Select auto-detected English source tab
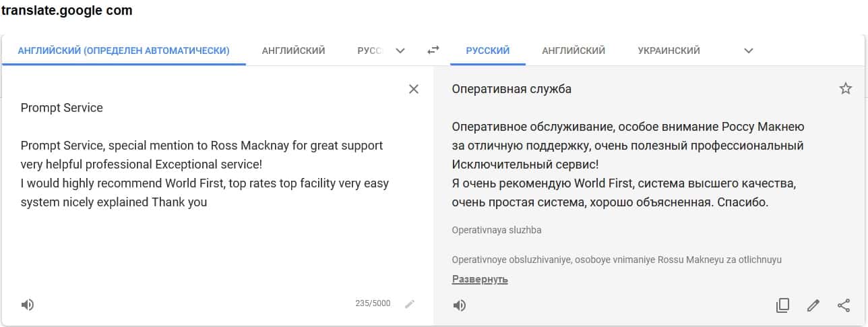The image size is (868, 327). 123,51
